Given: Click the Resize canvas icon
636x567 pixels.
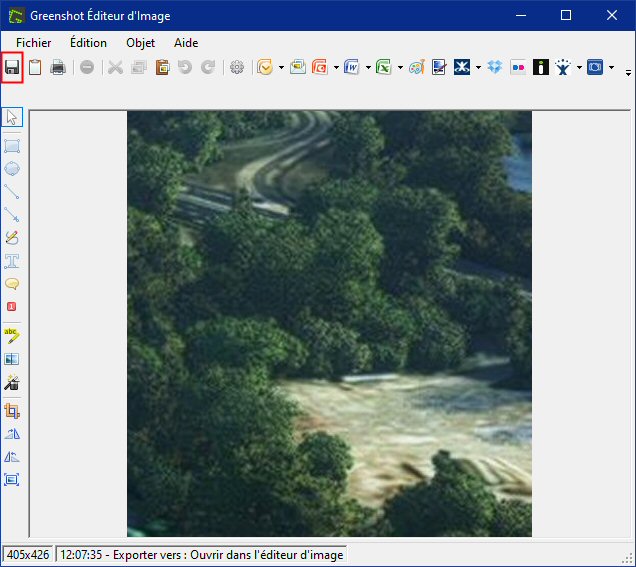Looking at the screenshot, I should [12, 480].
